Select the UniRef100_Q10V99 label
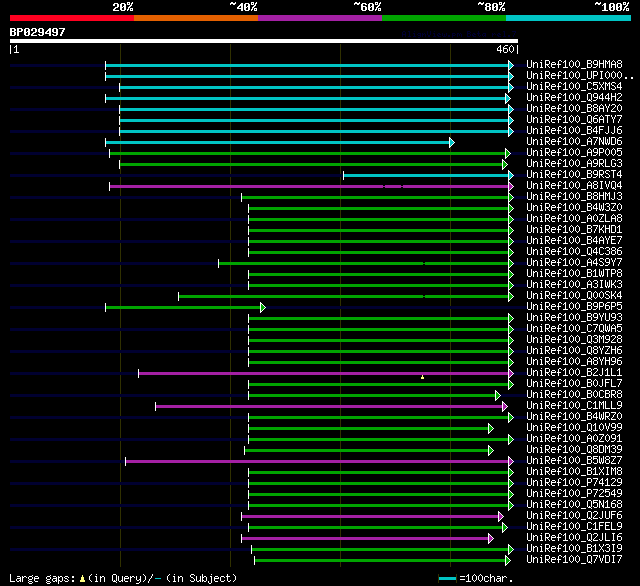640x586 pixels. point(574,428)
